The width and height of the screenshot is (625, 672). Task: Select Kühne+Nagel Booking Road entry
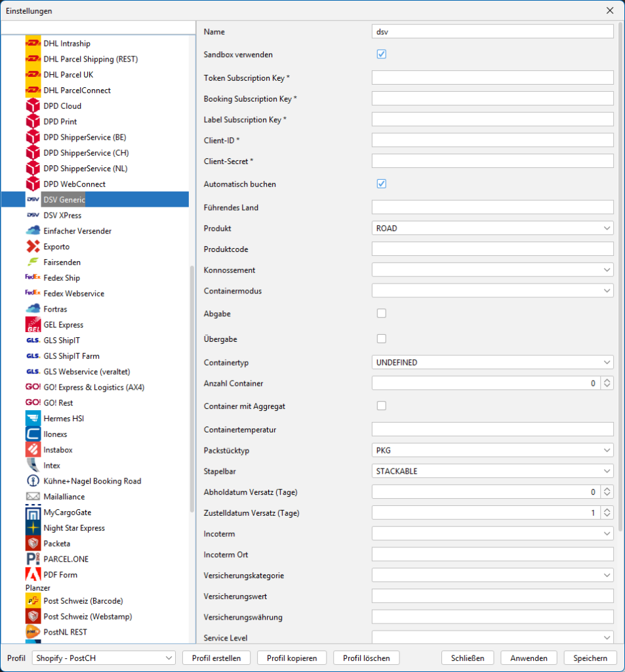coord(92,481)
